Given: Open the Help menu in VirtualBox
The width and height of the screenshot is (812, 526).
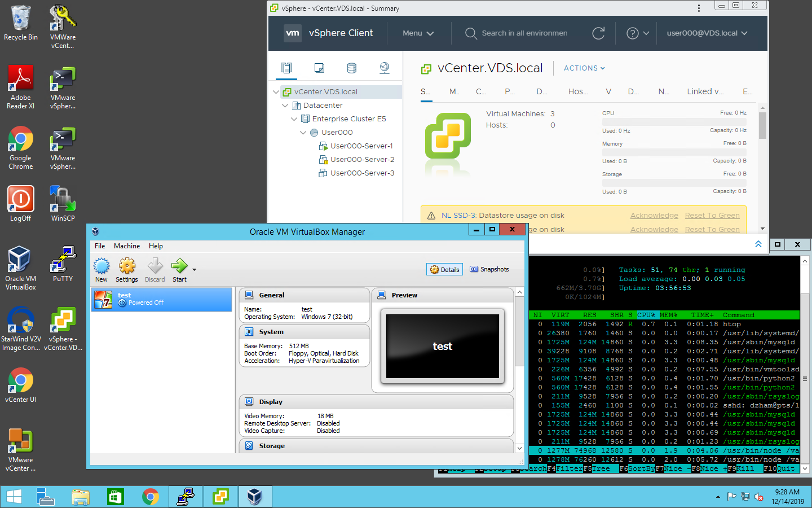Looking at the screenshot, I should pos(156,246).
